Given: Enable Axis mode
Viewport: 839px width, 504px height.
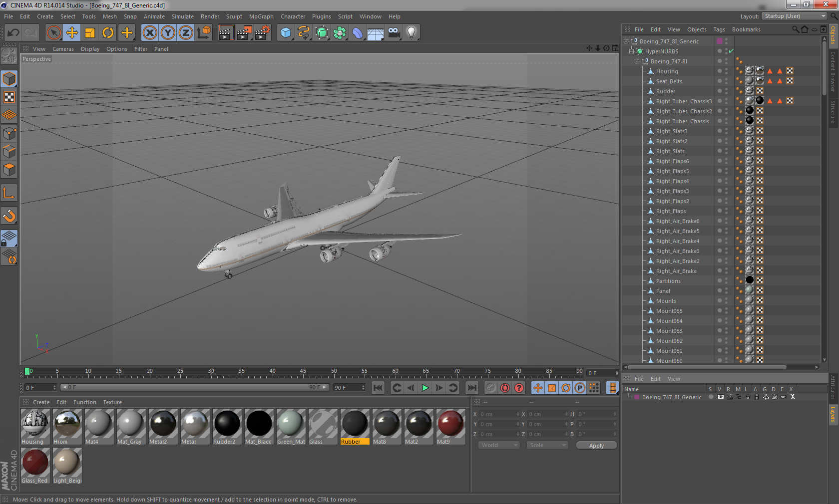Looking at the screenshot, I should coord(9,193).
